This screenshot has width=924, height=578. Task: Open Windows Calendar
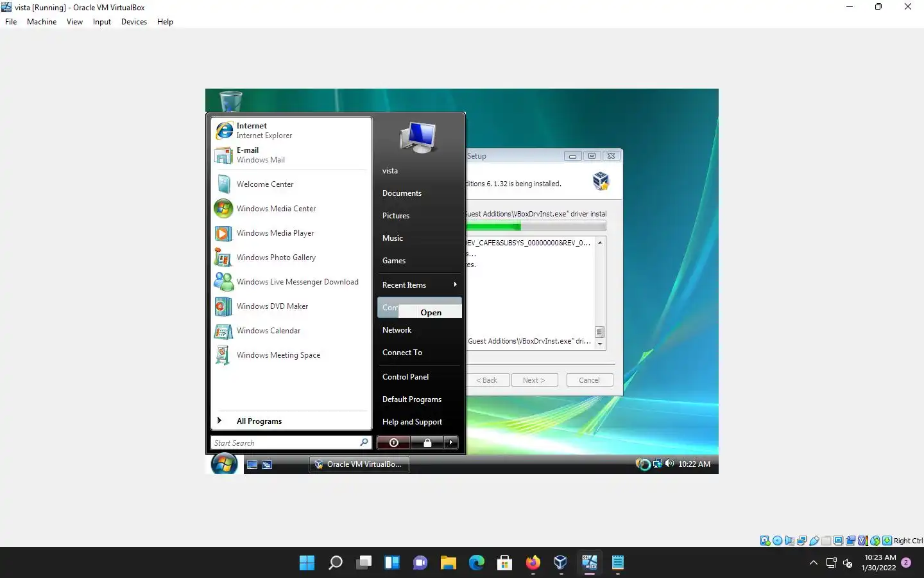291,331
